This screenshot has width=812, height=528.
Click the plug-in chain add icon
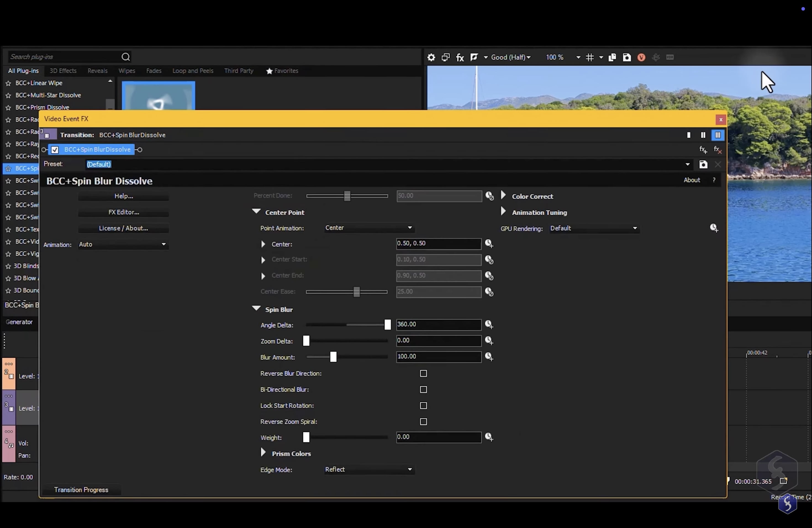[x=703, y=150]
